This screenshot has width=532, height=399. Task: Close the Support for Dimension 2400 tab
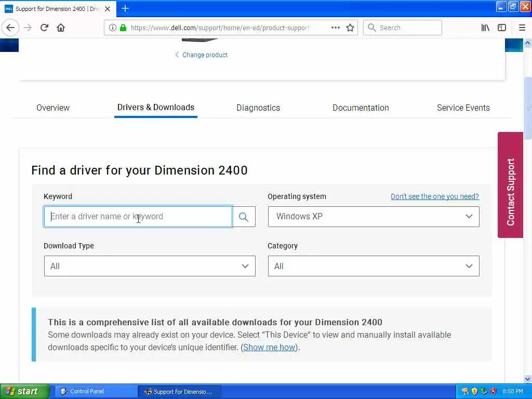[x=108, y=9]
